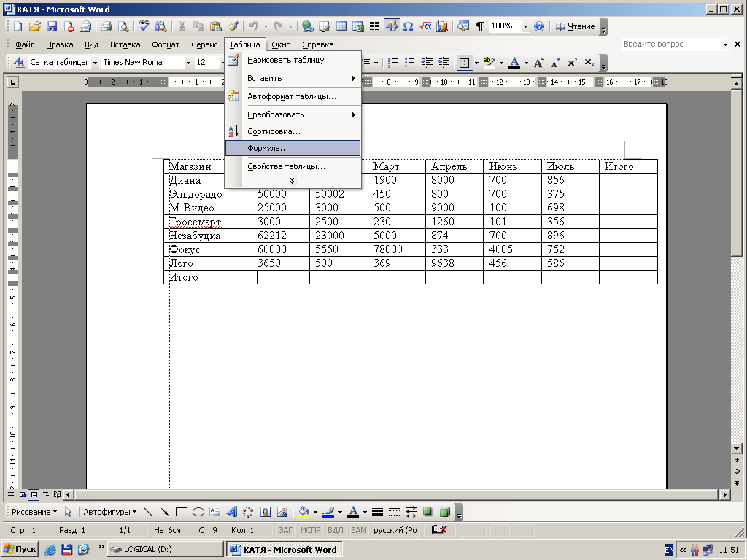Run the spelling and grammar check
This screenshot has width=747, height=560.
pos(144,26)
